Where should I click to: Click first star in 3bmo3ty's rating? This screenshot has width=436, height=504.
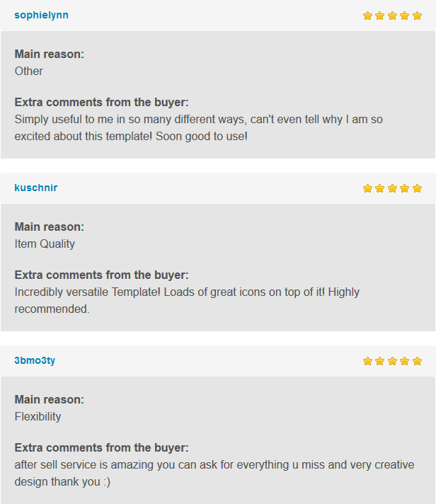click(367, 361)
